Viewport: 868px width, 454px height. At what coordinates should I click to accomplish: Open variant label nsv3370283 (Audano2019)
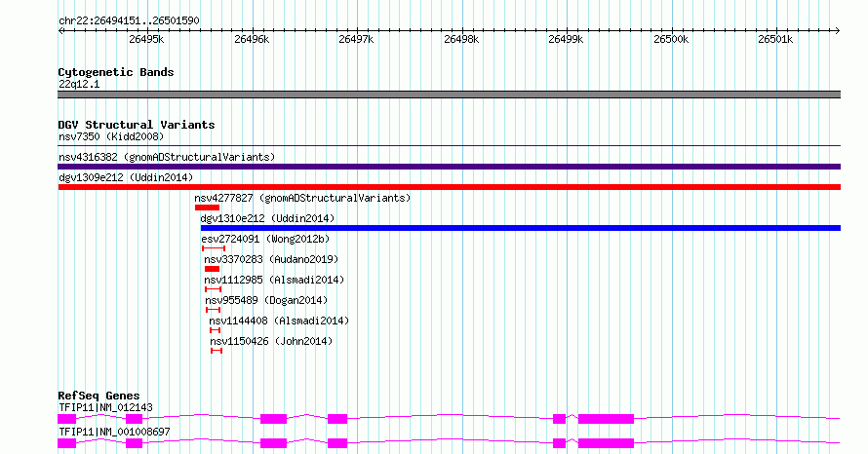271,259
